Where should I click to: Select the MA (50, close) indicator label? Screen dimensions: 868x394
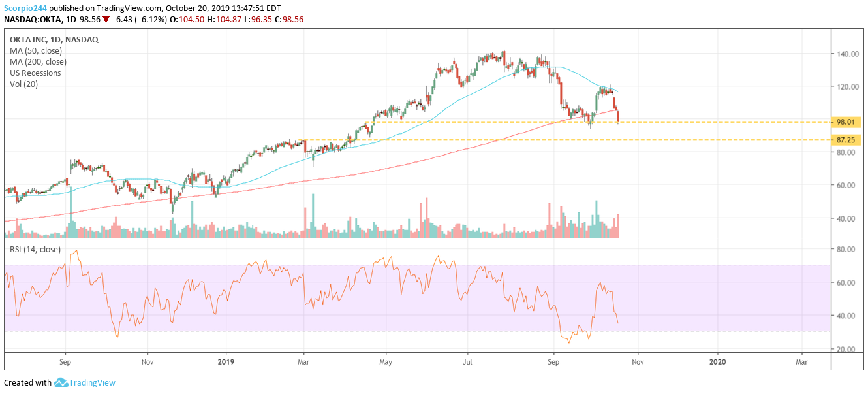(37, 51)
